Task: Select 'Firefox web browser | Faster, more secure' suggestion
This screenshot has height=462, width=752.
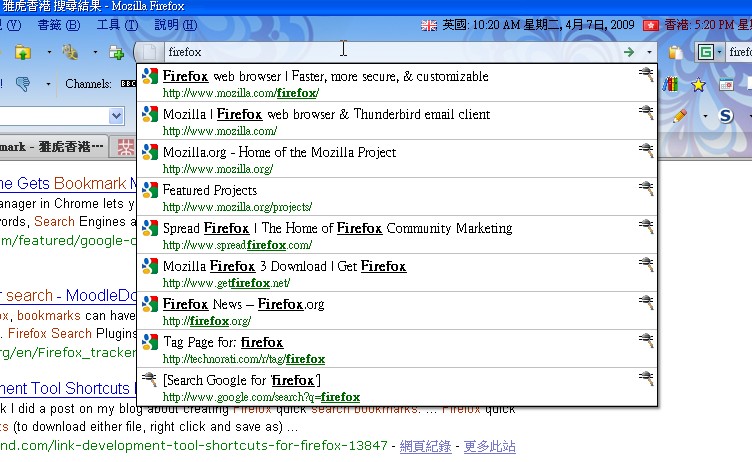Action: pyautogui.click(x=397, y=83)
